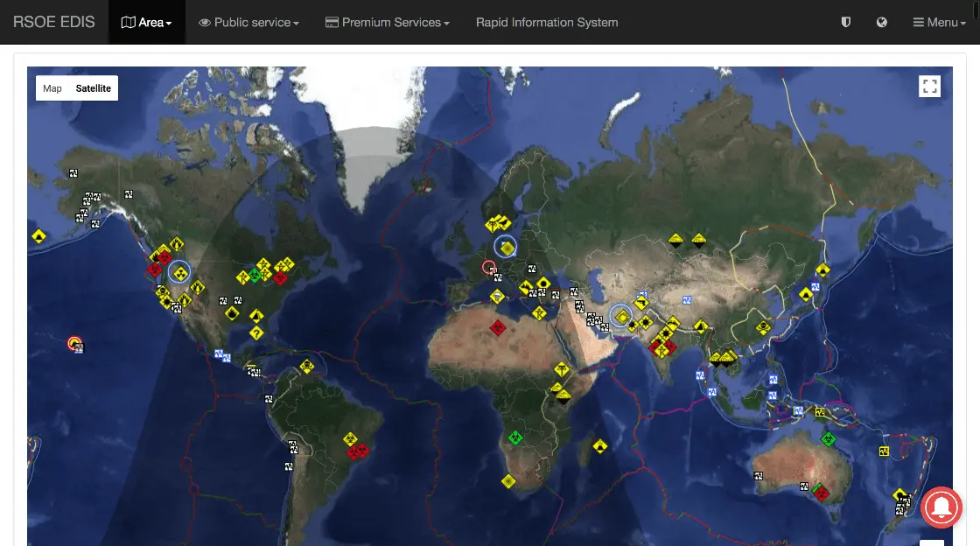The width and height of the screenshot is (980, 546).
Task: Click the green biohazard marker in southern Africa
Action: pos(514,438)
